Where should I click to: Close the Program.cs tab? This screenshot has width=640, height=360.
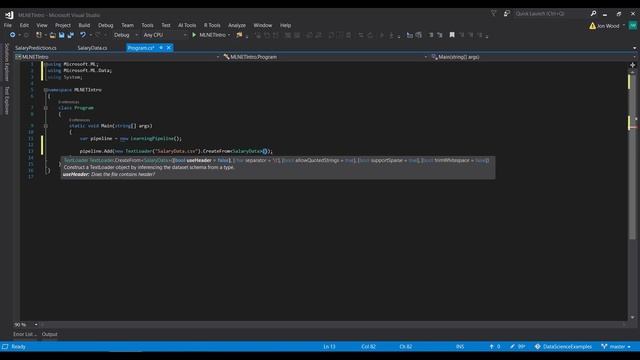169,48
